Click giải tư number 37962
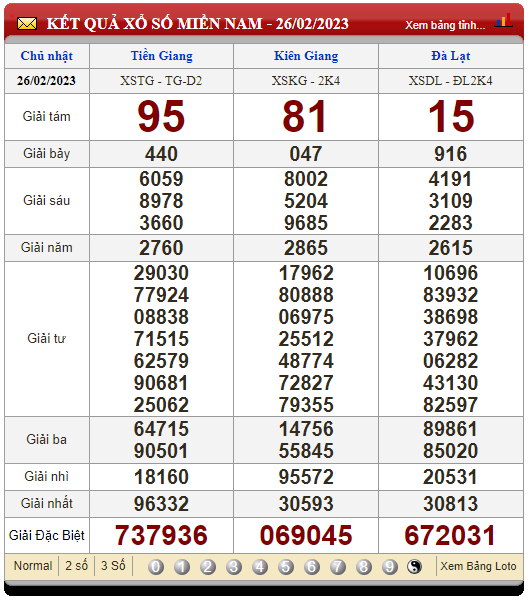The image size is (529, 596). [x=450, y=339]
